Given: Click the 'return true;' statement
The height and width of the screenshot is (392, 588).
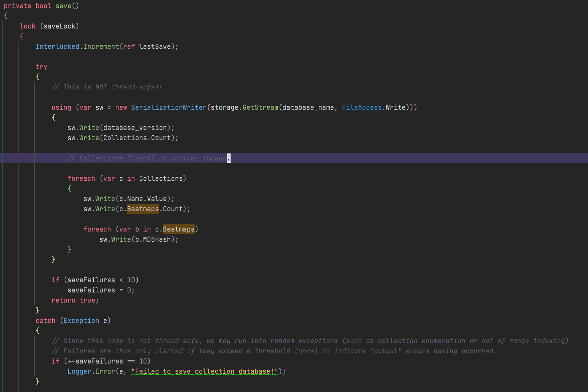Looking at the screenshot, I should tap(75, 300).
